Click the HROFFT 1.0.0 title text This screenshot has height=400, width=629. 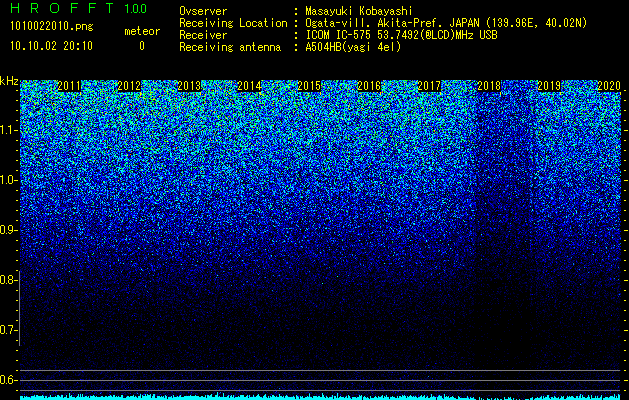point(78,8)
